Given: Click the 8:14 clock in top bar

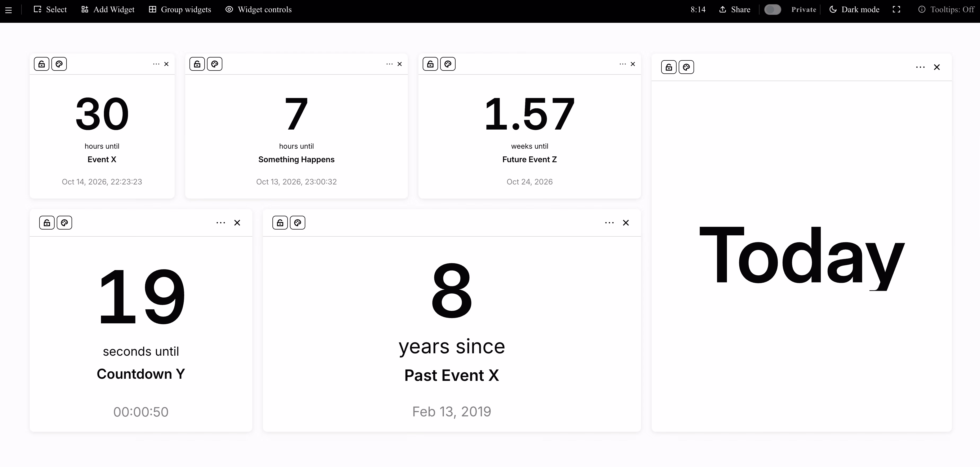Looking at the screenshot, I should (x=698, y=10).
